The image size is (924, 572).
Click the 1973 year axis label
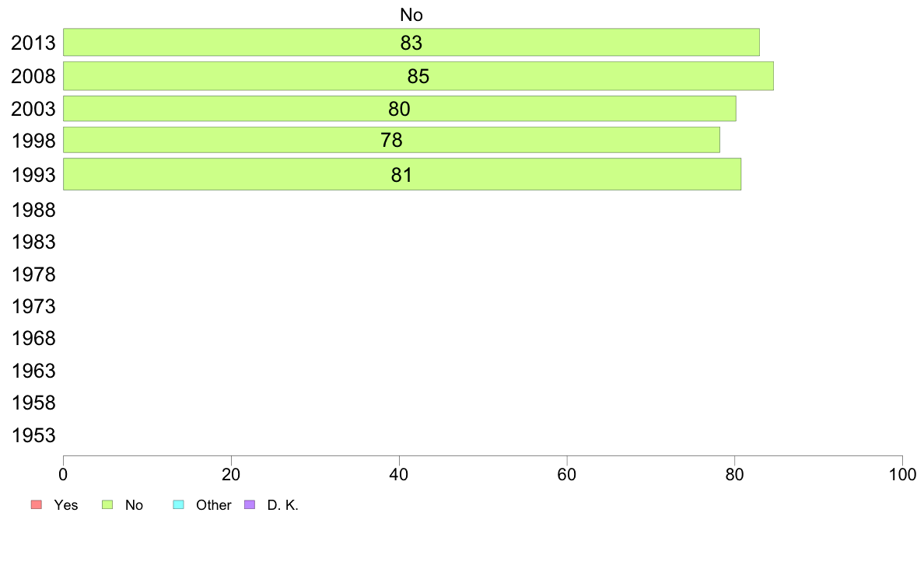point(33,306)
